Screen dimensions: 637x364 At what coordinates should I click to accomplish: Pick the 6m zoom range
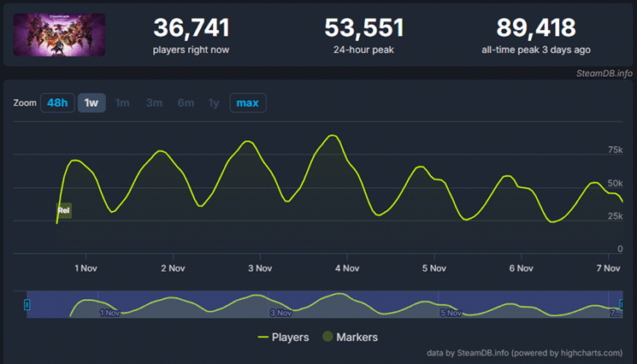(x=186, y=103)
